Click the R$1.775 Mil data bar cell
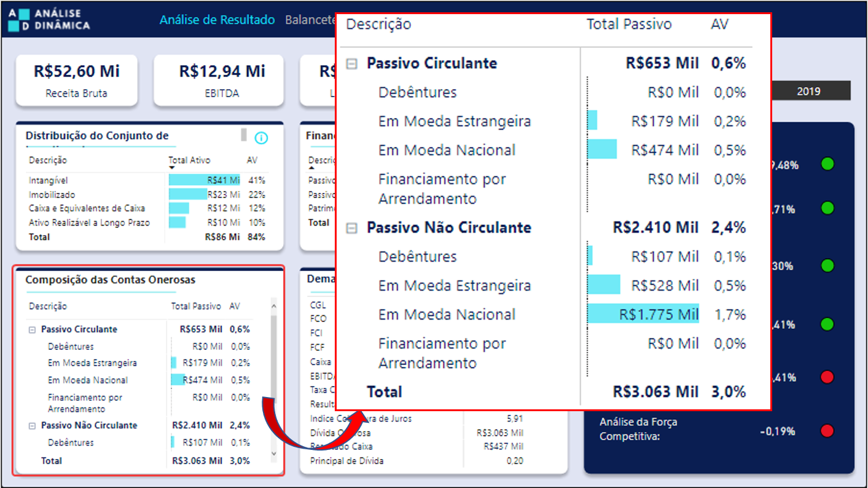Image resolution: width=868 pixels, height=488 pixels. coord(643,315)
